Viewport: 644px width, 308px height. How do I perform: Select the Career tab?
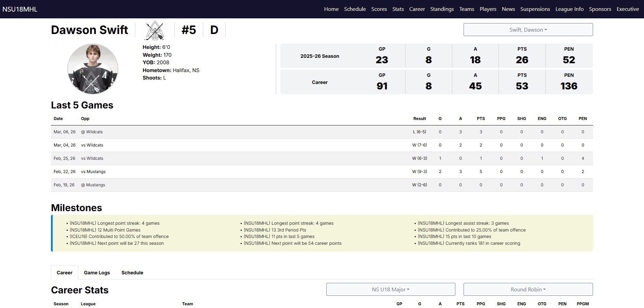coord(64,272)
